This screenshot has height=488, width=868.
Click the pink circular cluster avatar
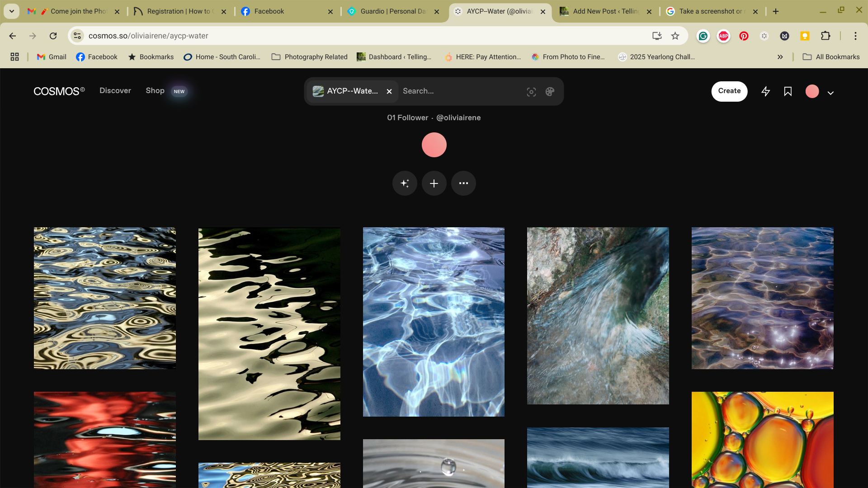434,145
